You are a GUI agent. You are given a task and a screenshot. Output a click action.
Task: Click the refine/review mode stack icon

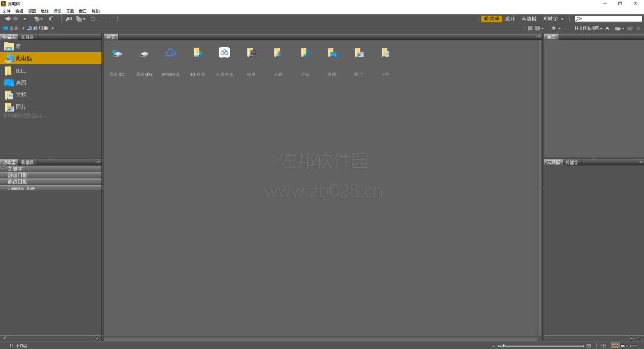pos(80,19)
